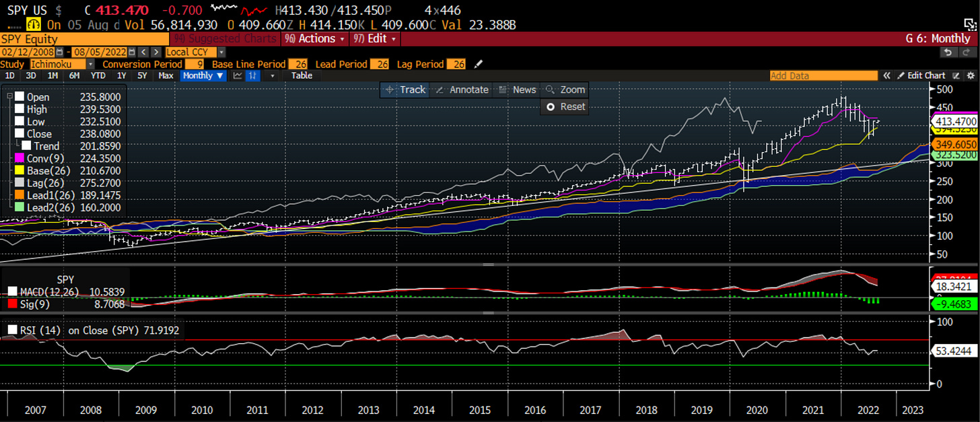Set range to YTD
This screenshot has width=980, height=422.
click(x=98, y=76)
